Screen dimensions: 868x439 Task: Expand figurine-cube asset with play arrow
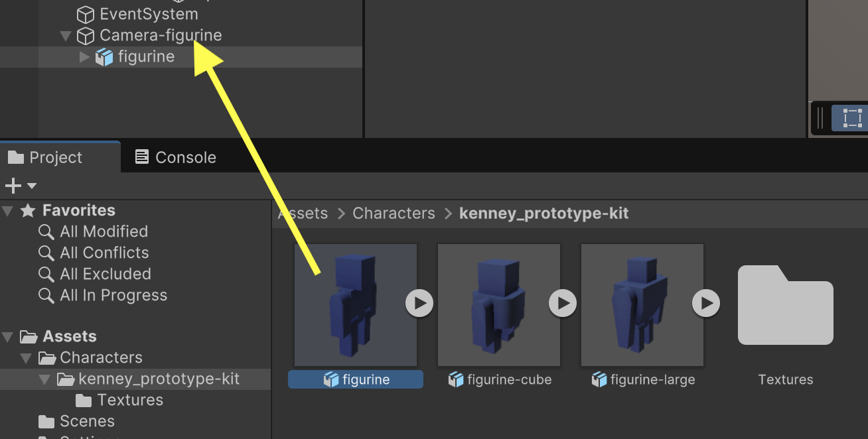pos(563,303)
